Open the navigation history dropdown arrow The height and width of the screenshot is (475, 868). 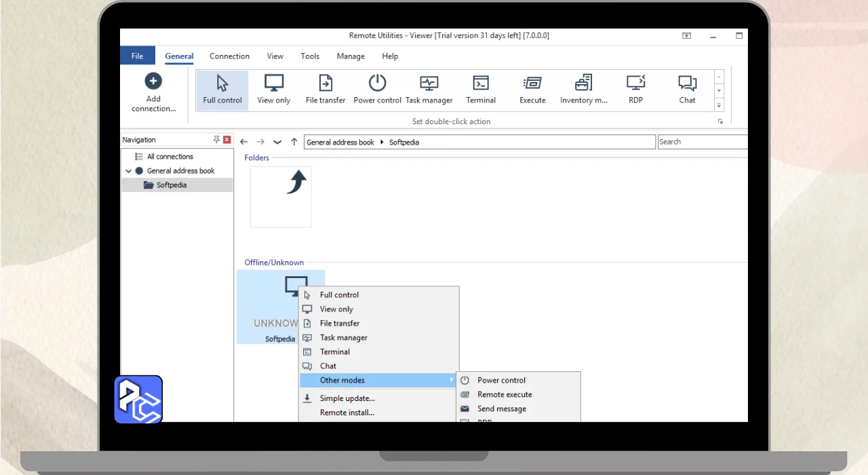point(277,142)
